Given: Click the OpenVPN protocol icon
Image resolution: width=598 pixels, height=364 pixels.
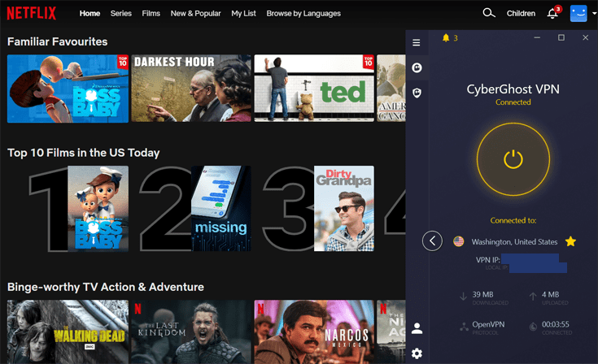Looking at the screenshot, I should [x=464, y=327].
